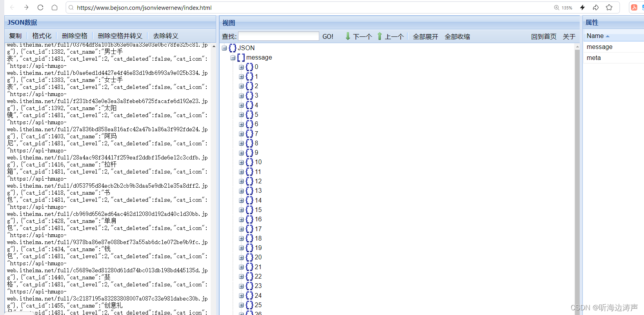The height and width of the screenshot is (315, 644).
Task: Expand tree node 24
Action: pyautogui.click(x=241, y=296)
